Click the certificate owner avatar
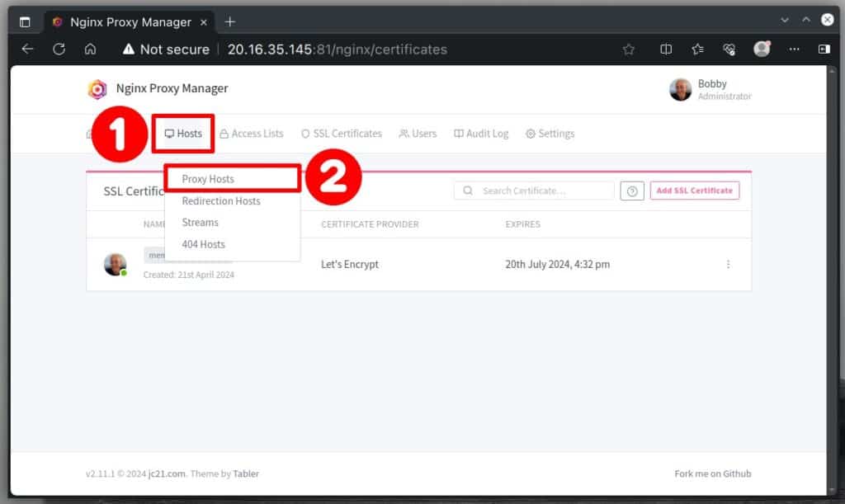Screen dimensions: 845x504 click(115, 265)
